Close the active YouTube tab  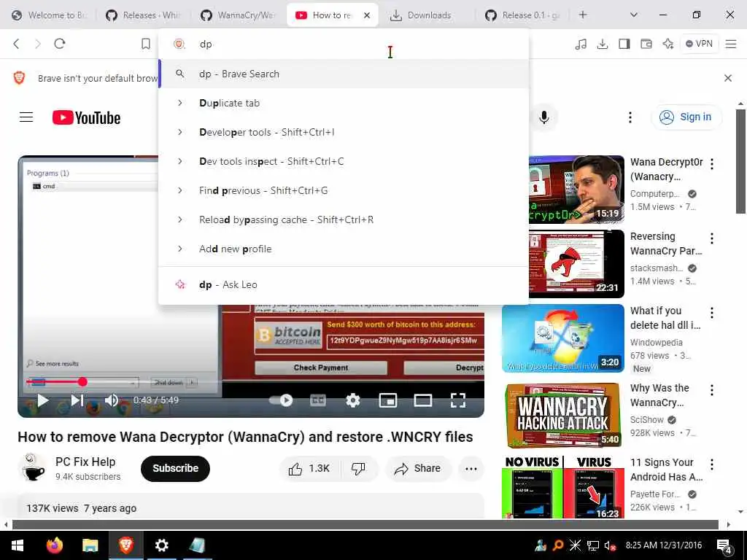pos(367,15)
